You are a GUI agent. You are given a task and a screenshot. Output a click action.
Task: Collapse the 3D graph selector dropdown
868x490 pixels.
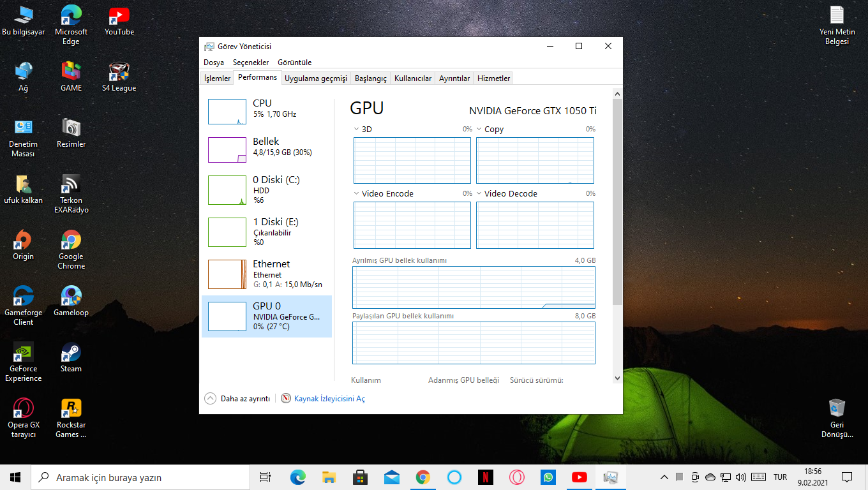point(357,130)
